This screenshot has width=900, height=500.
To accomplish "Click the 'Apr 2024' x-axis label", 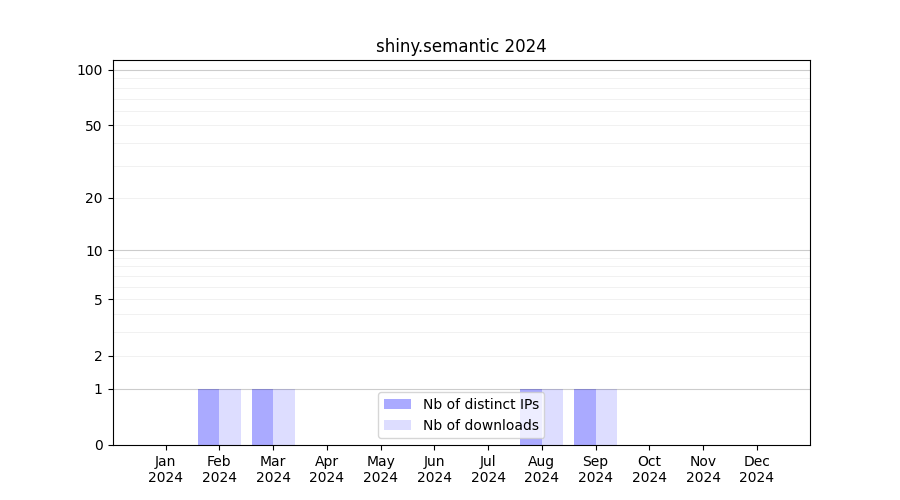I will click(x=327, y=469).
